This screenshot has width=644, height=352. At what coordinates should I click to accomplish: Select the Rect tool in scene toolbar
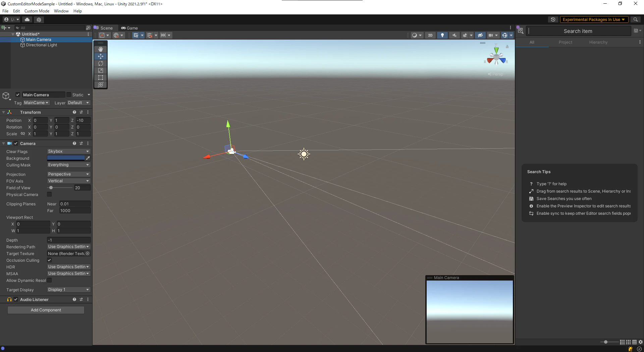[100, 78]
